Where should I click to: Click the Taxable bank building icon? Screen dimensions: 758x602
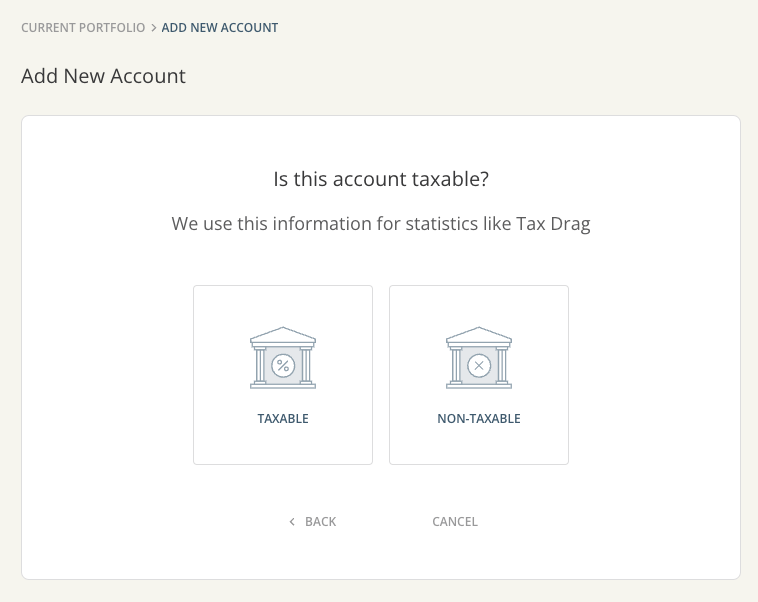click(x=283, y=357)
